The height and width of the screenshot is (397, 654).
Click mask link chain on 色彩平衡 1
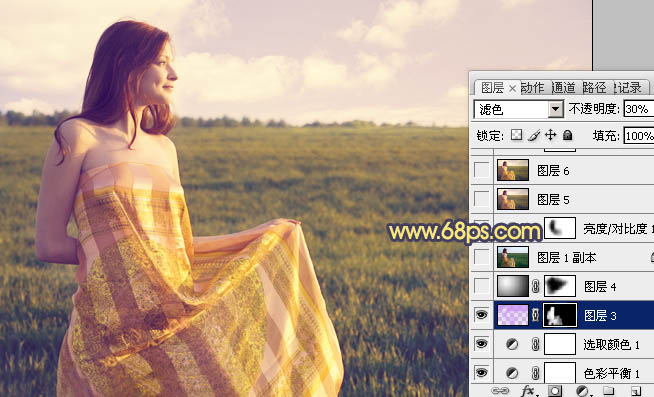coord(536,373)
